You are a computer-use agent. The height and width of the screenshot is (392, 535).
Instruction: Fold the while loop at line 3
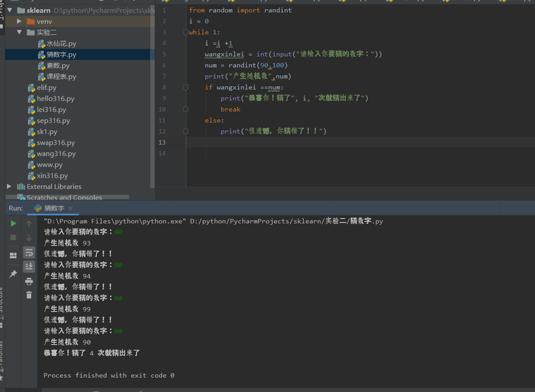[186, 32]
